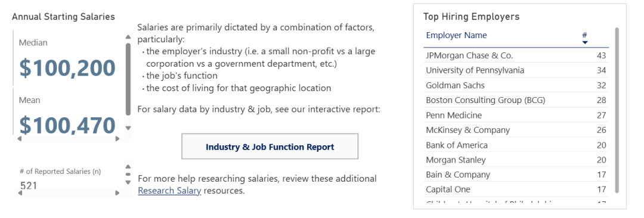Viewport: 644px width, 218px height.
Task: Click the left arrow under Mean salary
Action: (x=19, y=139)
